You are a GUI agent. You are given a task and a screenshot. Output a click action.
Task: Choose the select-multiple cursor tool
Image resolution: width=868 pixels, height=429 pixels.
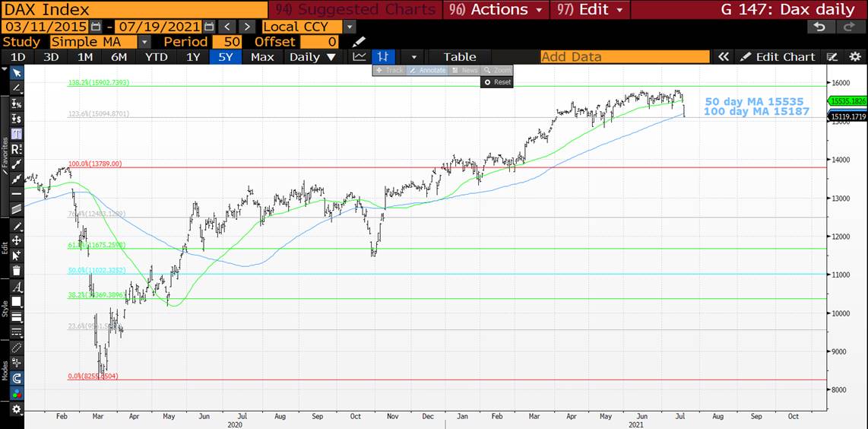17,256
